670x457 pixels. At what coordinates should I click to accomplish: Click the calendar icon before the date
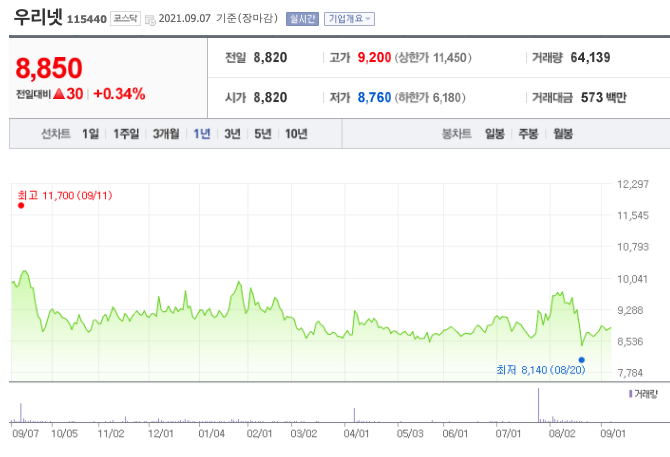[150, 20]
